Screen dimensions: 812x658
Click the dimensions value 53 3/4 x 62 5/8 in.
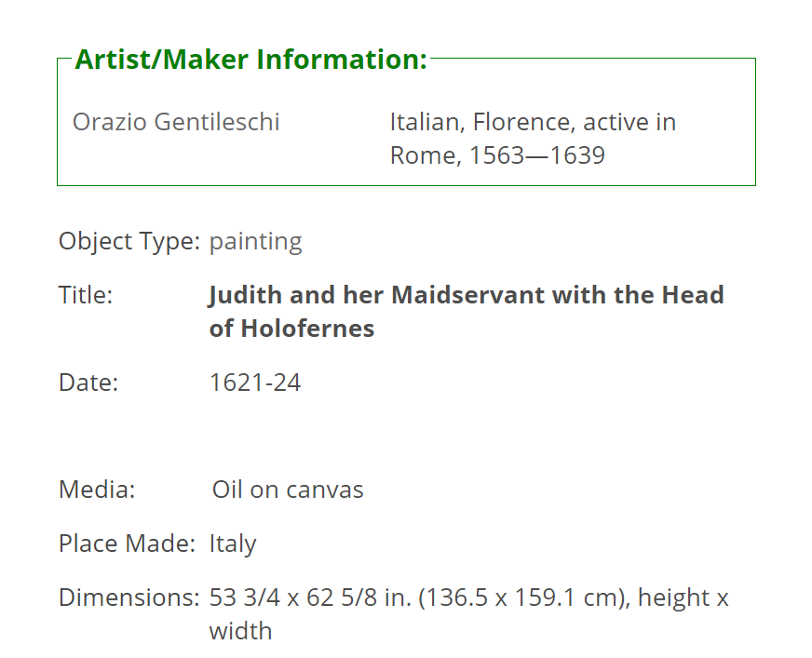pyautogui.click(x=310, y=598)
